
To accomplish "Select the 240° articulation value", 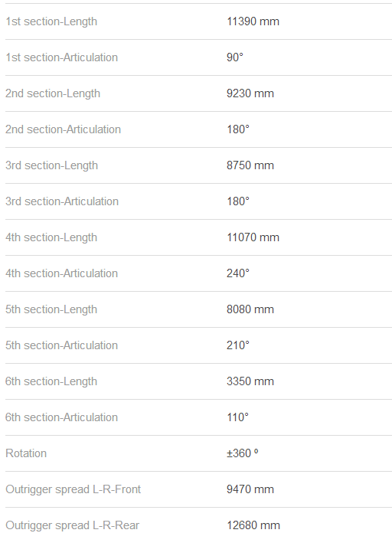I will click(x=238, y=273).
